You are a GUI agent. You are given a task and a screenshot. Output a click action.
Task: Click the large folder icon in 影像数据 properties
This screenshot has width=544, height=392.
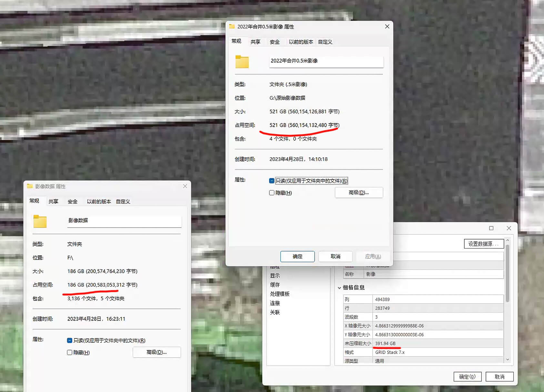tap(40, 221)
